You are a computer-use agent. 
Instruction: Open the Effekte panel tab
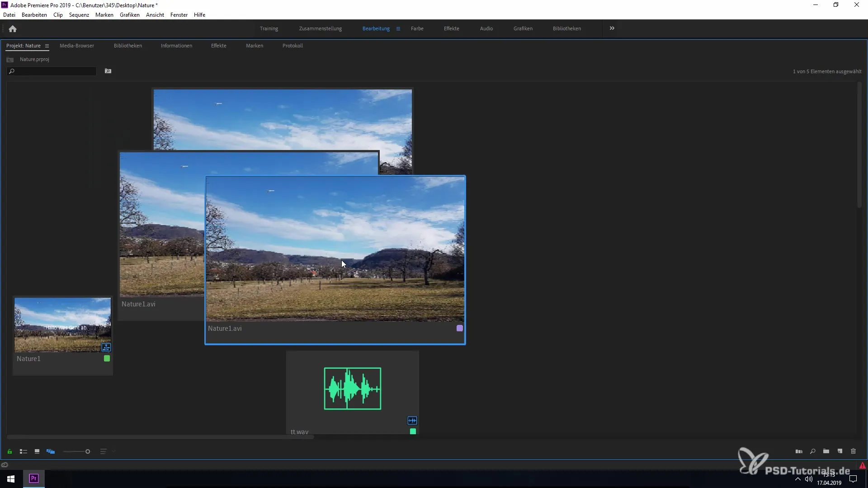[219, 46]
